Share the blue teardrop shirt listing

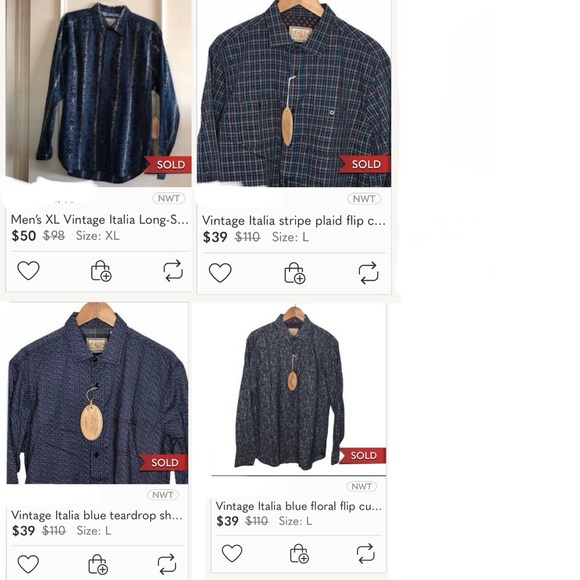[167, 564]
